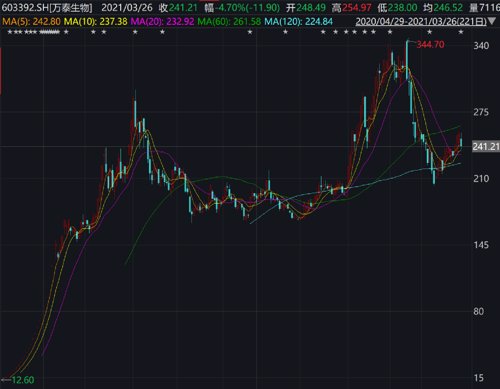Image resolution: width=500 pixels, height=389 pixels.
Task: Select the MA(10): 237.38 indicator label
Action: coord(96,22)
